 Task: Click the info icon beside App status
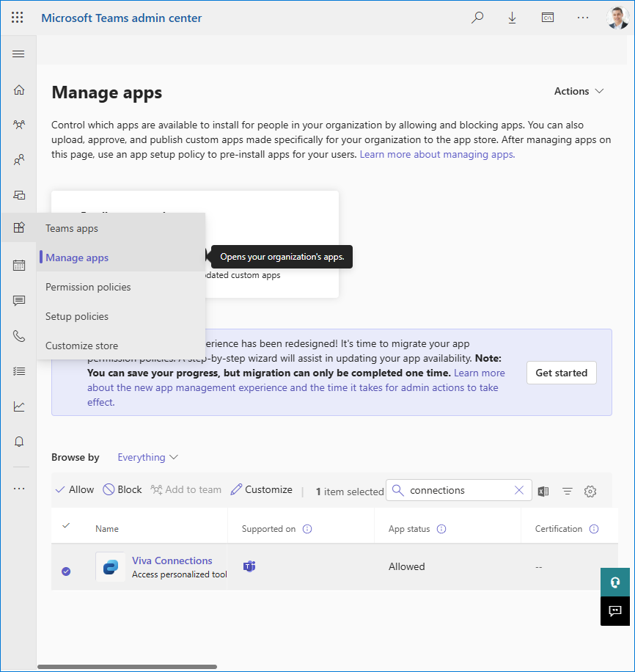(x=441, y=529)
